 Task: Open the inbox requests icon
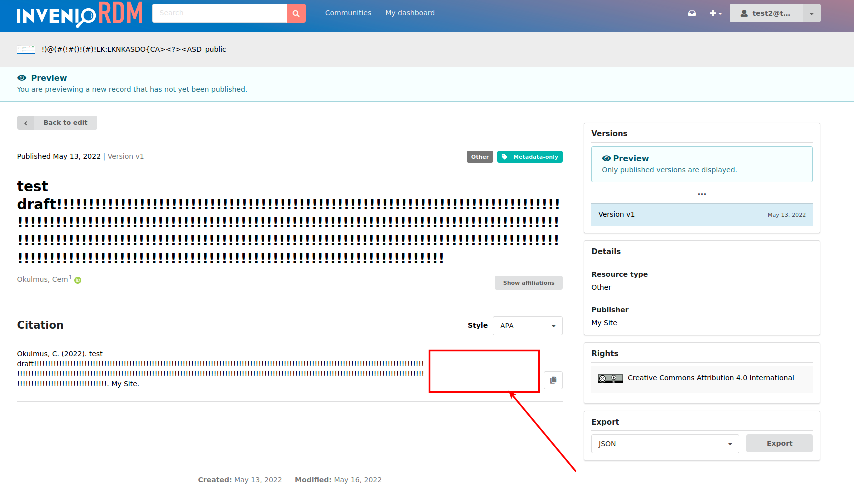692,13
